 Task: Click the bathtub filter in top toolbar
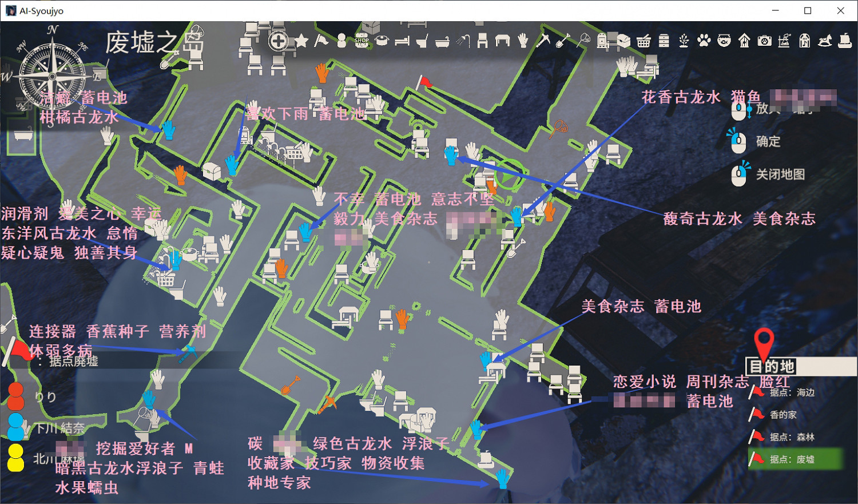coord(442,41)
